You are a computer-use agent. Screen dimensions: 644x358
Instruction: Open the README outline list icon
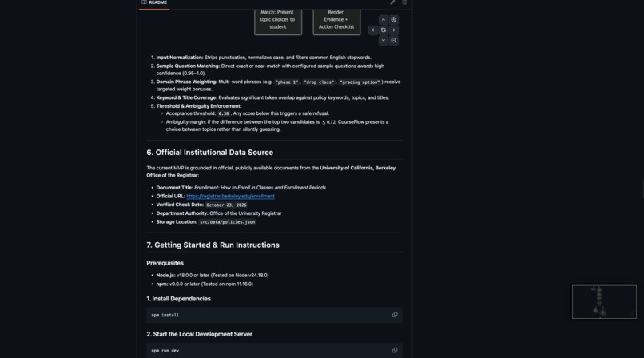coord(404,2)
